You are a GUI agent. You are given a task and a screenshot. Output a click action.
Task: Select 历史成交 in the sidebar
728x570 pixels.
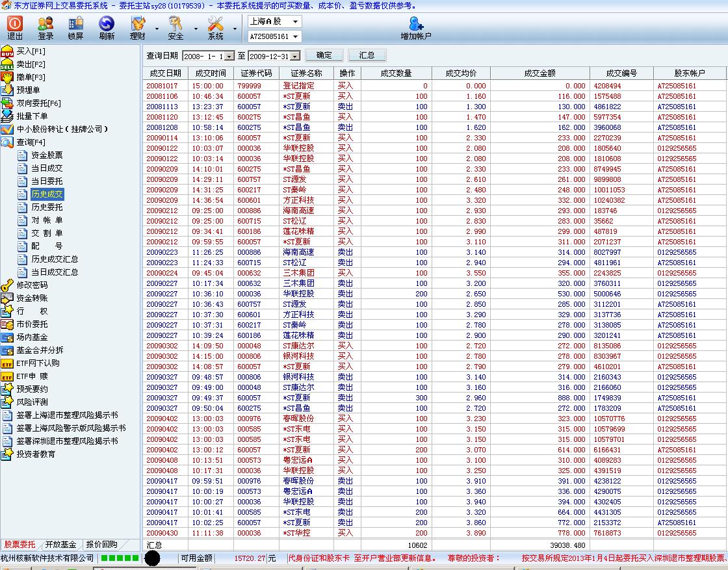click(x=47, y=194)
